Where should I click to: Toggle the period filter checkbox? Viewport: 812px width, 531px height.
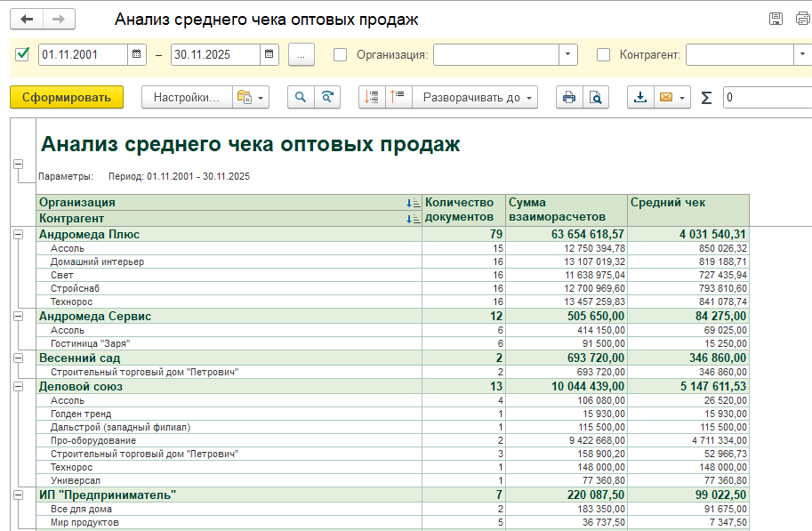pyautogui.click(x=22, y=54)
